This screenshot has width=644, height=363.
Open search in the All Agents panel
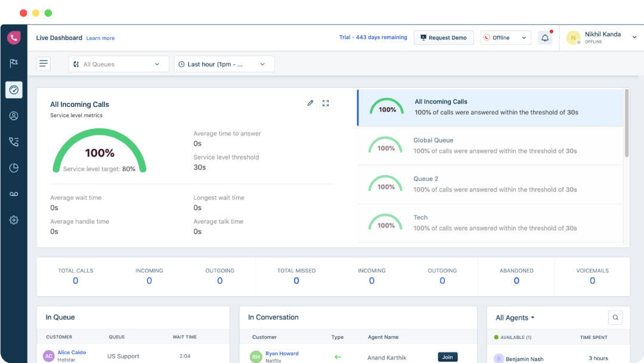[615, 317]
